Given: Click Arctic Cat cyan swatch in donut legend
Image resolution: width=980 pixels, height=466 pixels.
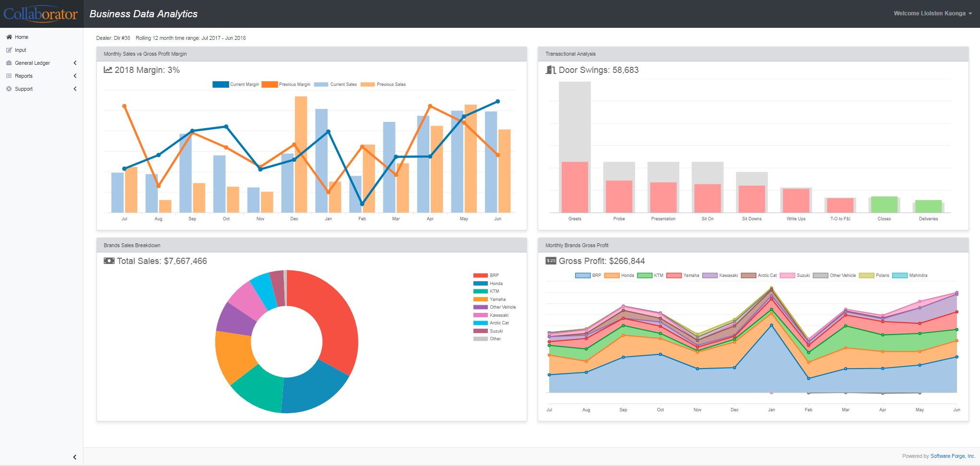Looking at the screenshot, I should [x=481, y=323].
